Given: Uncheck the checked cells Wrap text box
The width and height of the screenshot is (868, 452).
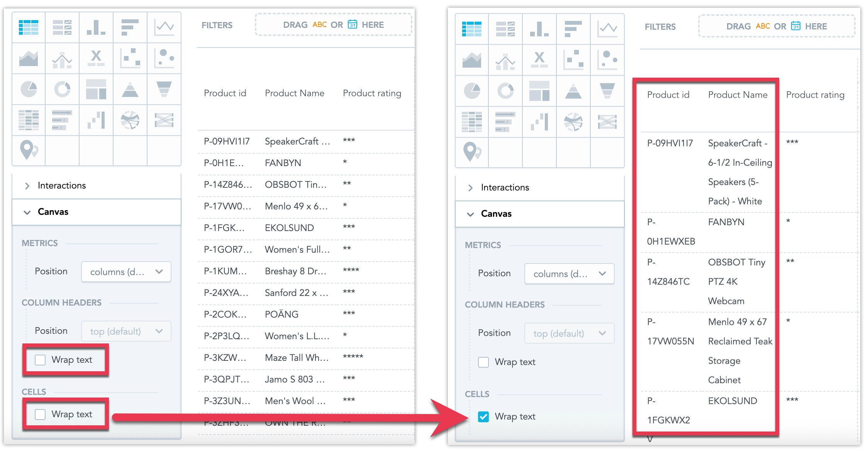Looking at the screenshot, I should click(x=483, y=416).
